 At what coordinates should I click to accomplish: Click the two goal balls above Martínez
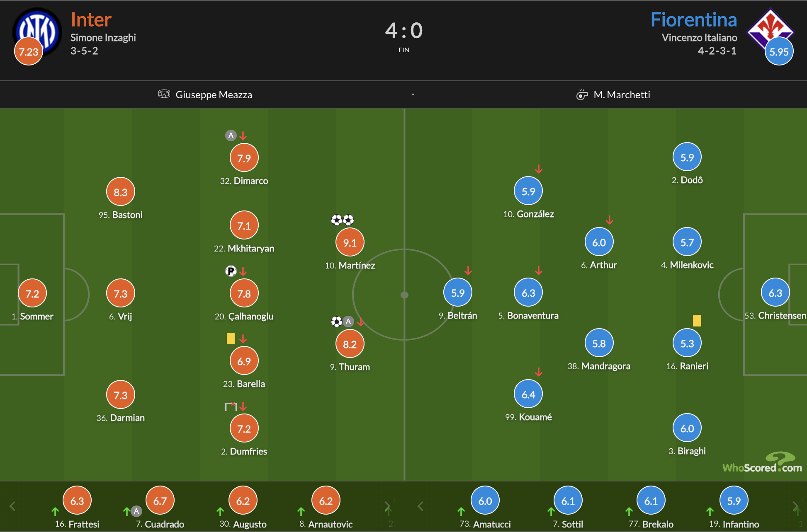point(343,220)
